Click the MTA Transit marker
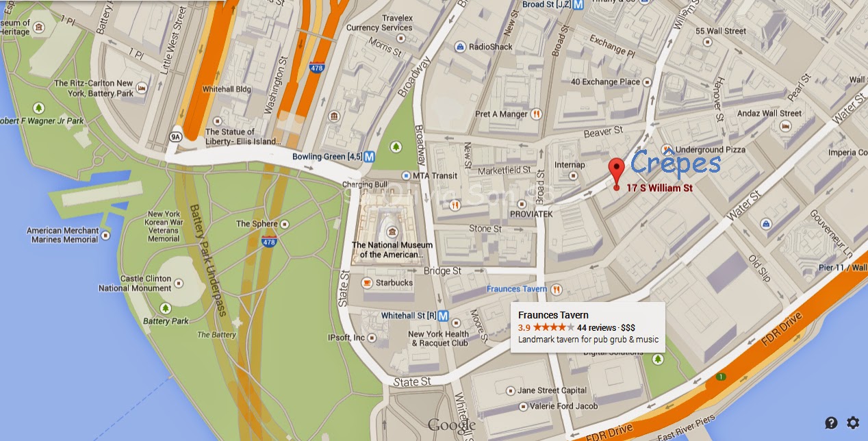The width and height of the screenshot is (868, 441). coord(405,176)
